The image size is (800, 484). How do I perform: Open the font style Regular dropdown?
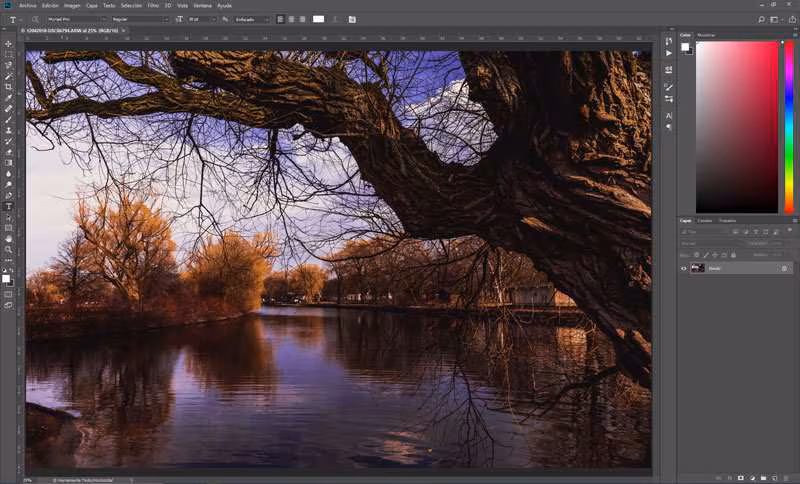(140, 19)
